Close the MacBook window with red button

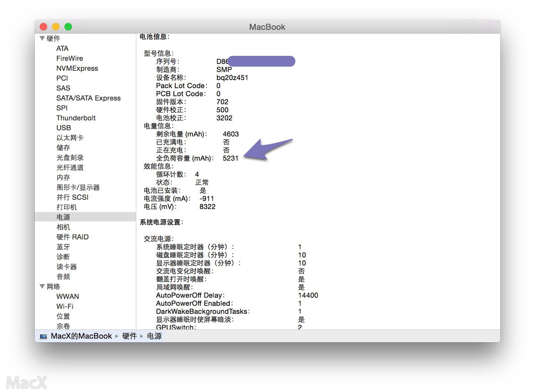click(43, 27)
